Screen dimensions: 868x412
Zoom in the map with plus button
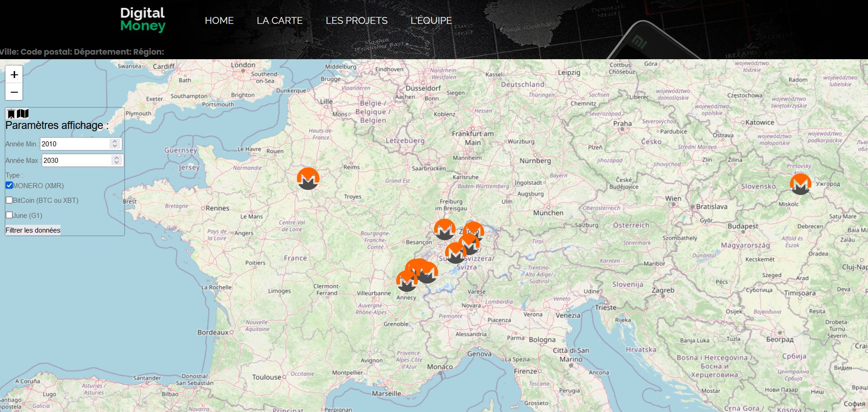point(14,74)
